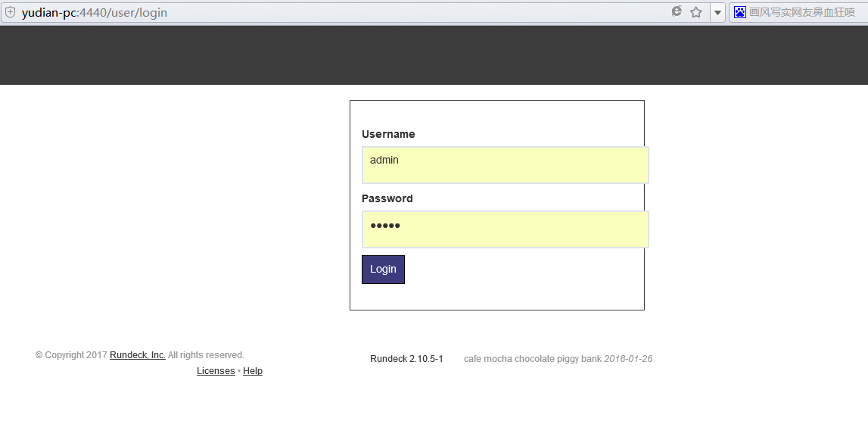Click the site security shield icon
The image size is (868, 443).
[10, 13]
